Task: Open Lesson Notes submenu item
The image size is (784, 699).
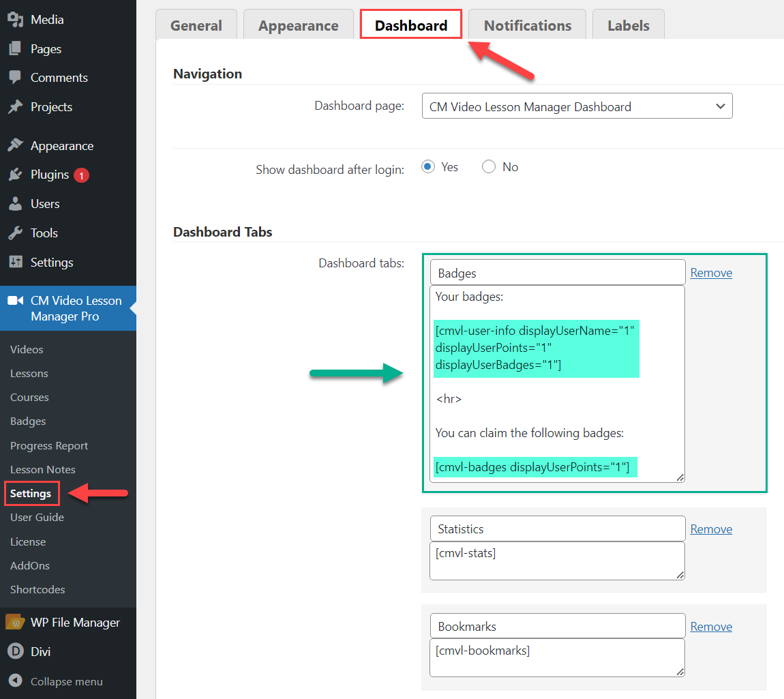Action: coord(42,469)
